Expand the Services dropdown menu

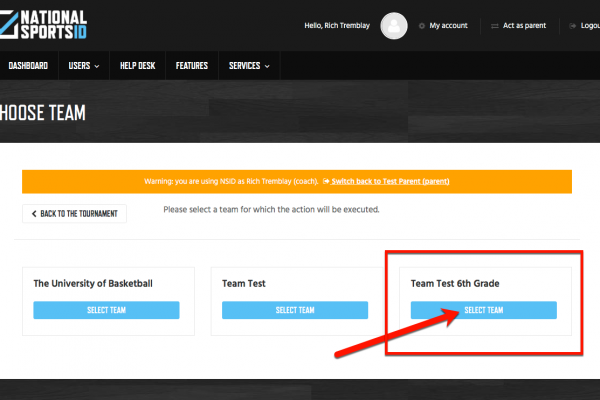click(249, 66)
